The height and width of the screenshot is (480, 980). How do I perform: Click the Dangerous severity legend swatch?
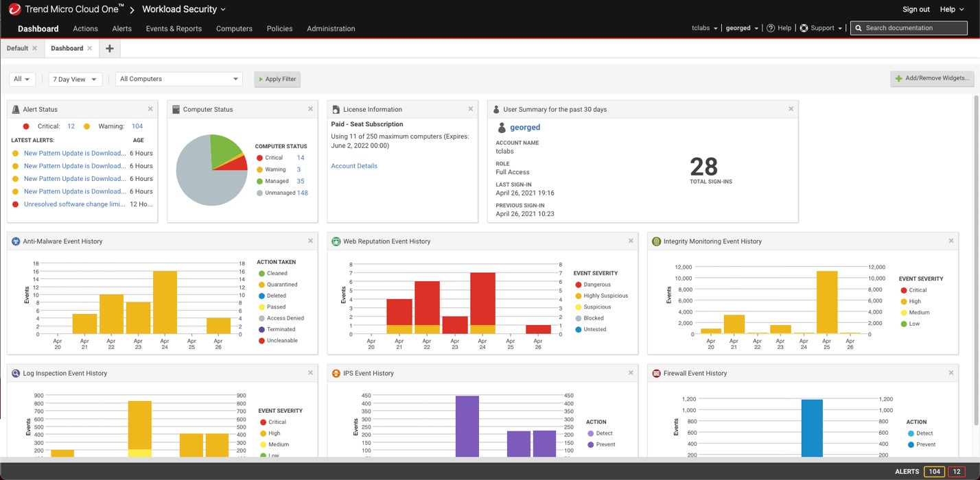[x=578, y=285]
